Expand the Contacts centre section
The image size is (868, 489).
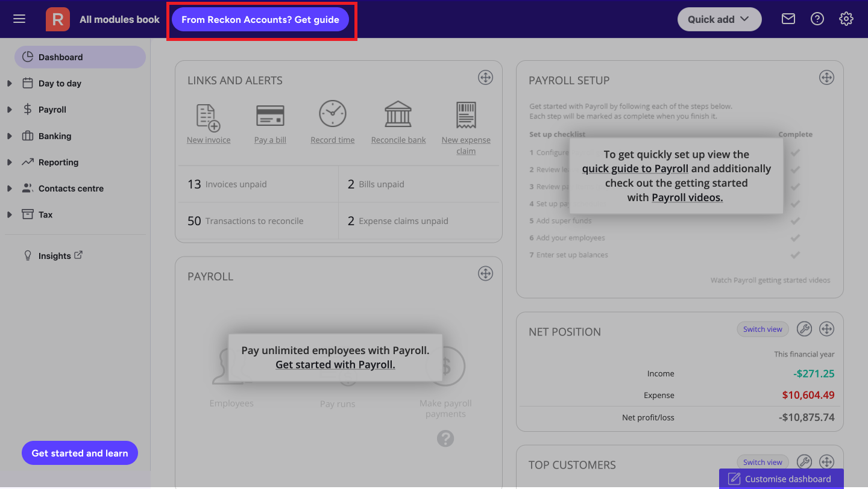10,188
